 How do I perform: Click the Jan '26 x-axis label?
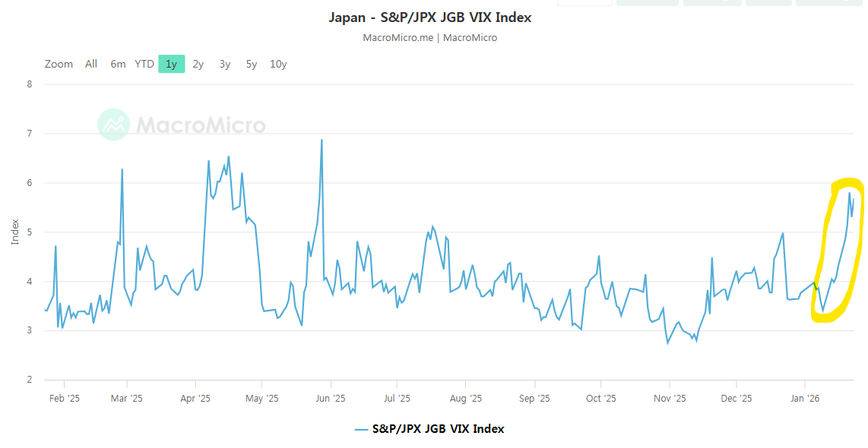coord(805,398)
